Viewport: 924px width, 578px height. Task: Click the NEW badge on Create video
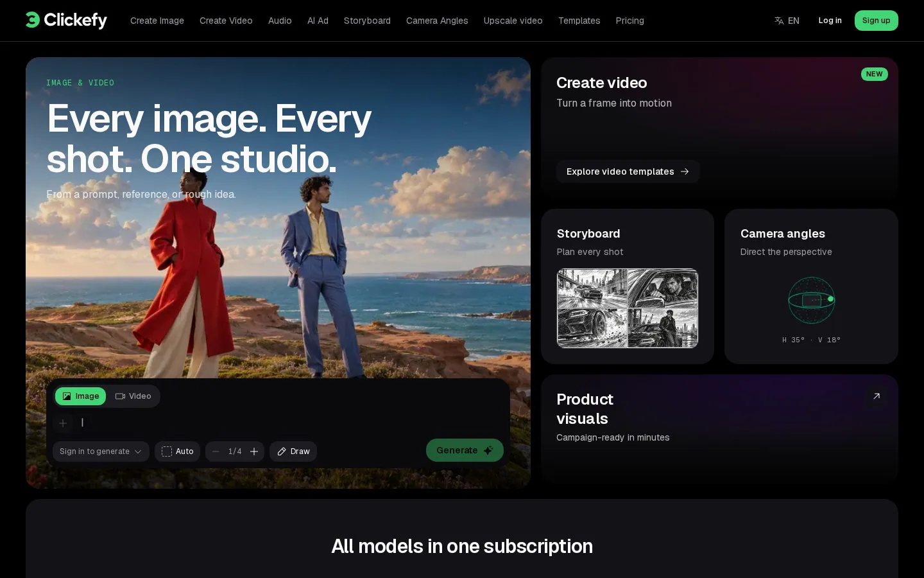(x=874, y=74)
